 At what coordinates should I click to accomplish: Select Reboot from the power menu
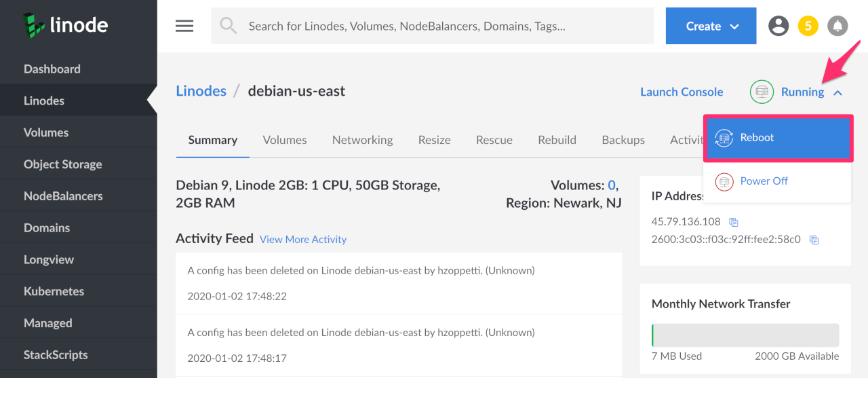pos(777,138)
